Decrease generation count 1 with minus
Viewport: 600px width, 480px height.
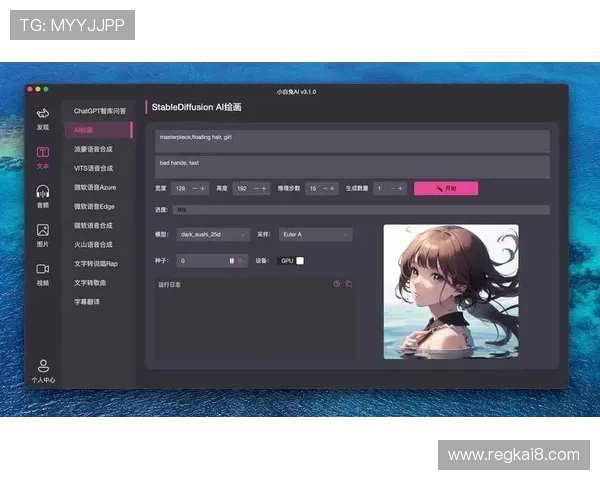pos(393,188)
